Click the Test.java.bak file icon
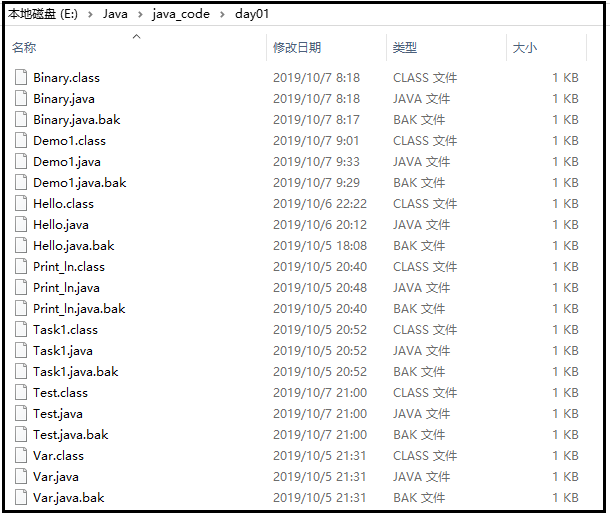 click(21, 434)
